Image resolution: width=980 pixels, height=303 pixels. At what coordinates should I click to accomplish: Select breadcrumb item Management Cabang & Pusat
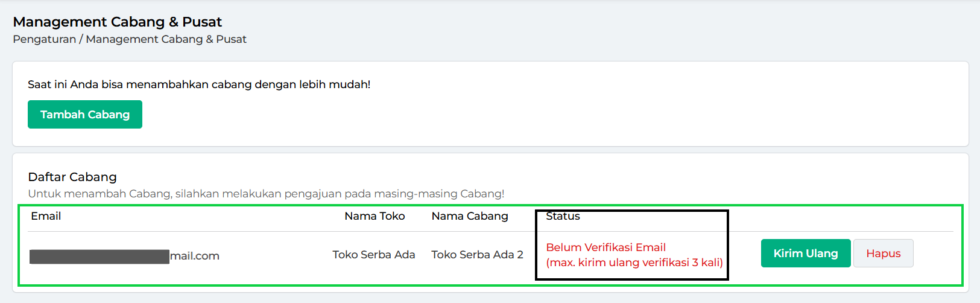pos(166,39)
